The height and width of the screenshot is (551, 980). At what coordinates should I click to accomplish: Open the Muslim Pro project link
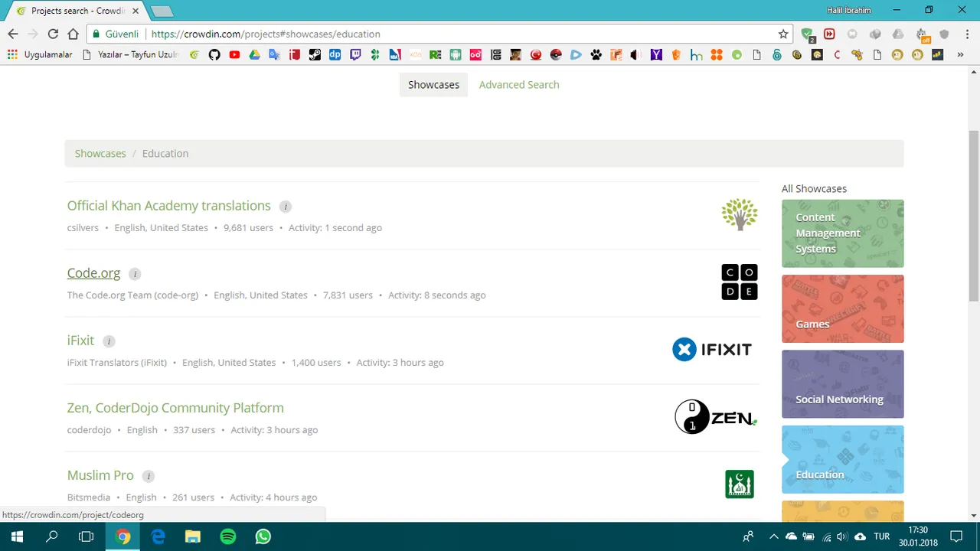tap(100, 475)
